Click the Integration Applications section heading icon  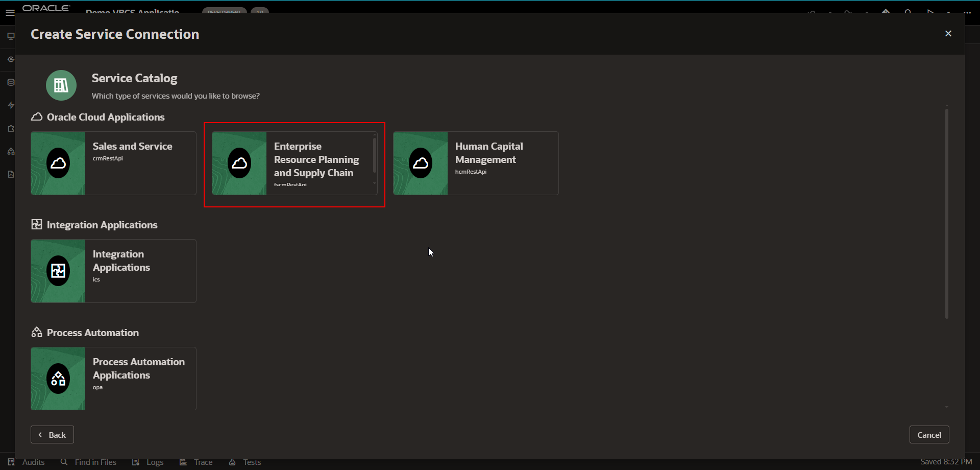click(37, 225)
